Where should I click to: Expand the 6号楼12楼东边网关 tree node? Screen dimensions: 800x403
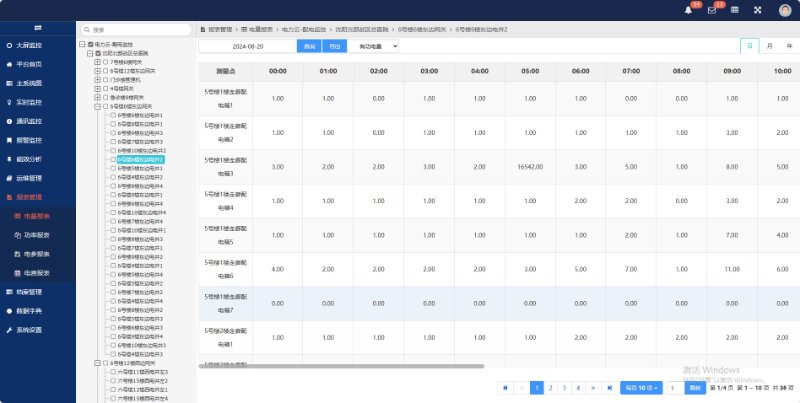tap(97, 71)
